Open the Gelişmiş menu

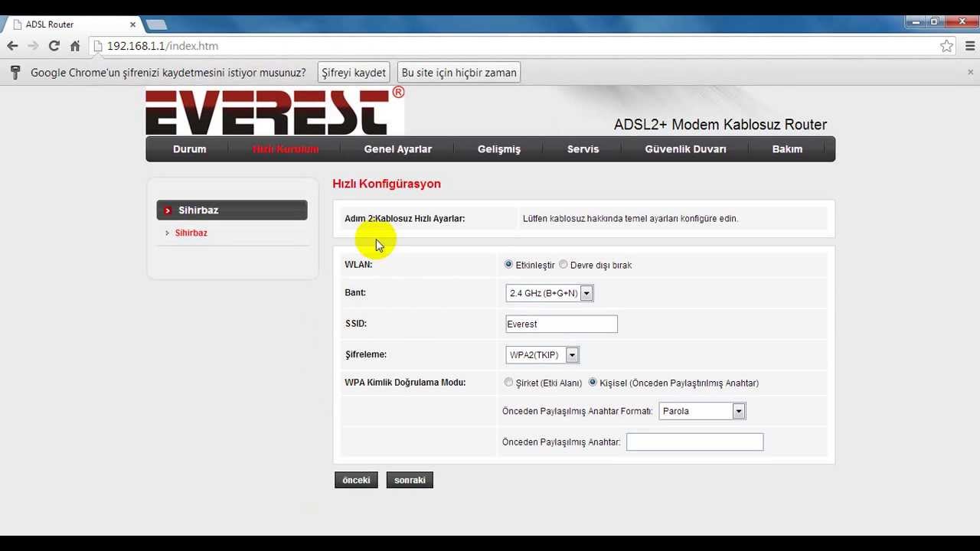(x=499, y=149)
